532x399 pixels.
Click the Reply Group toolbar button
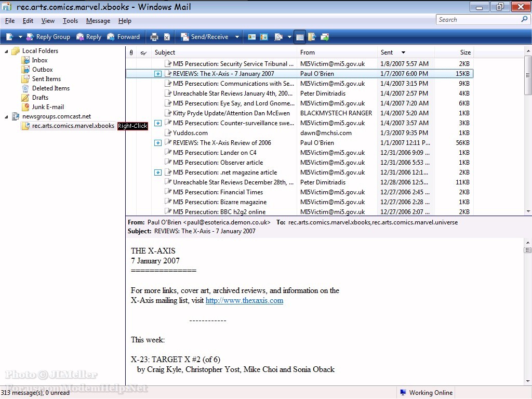click(48, 37)
